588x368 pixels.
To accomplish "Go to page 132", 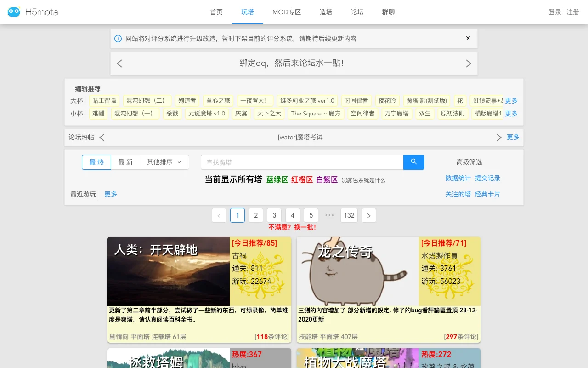I will pyautogui.click(x=349, y=215).
